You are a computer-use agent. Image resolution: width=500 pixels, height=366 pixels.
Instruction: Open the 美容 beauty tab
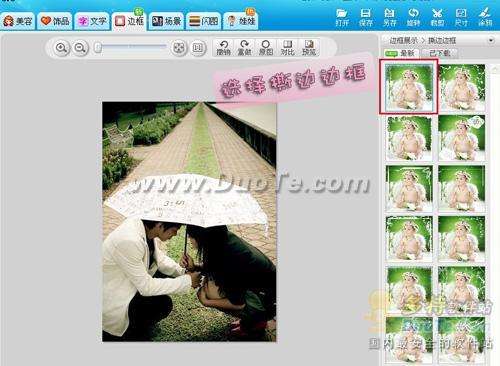click(18, 21)
